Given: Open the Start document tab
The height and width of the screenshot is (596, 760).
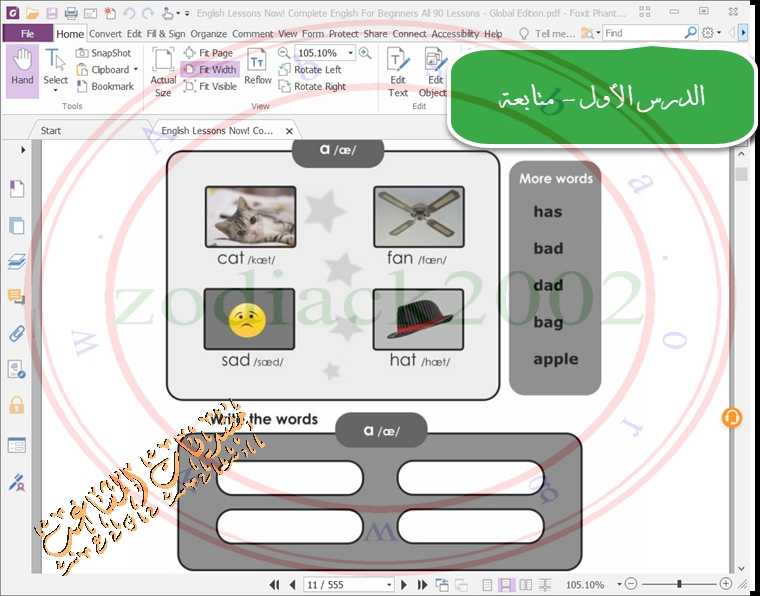Looking at the screenshot, I should (x=51, y=130).
